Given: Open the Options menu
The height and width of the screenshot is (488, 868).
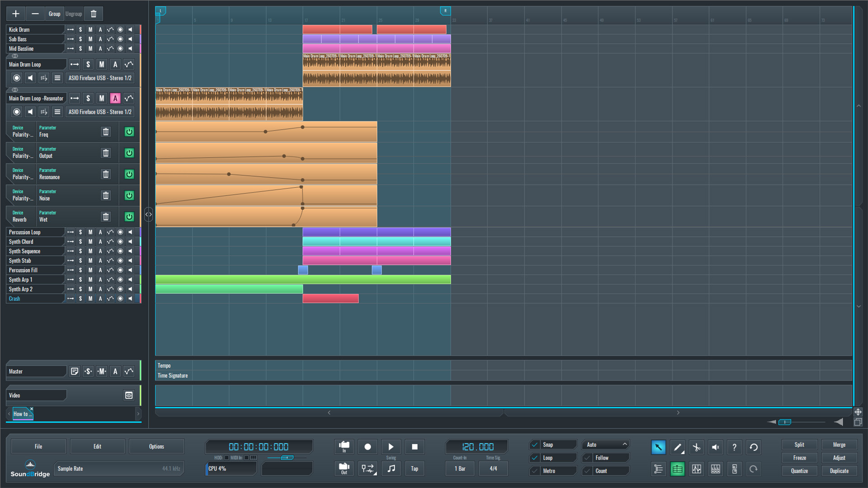Looking at the screenshot, I should pos(156,446).
